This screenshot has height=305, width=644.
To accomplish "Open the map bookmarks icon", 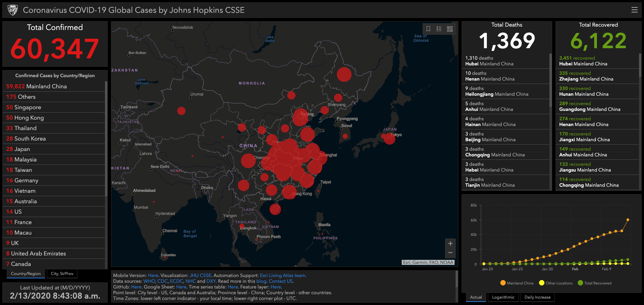I will point(428,29).
